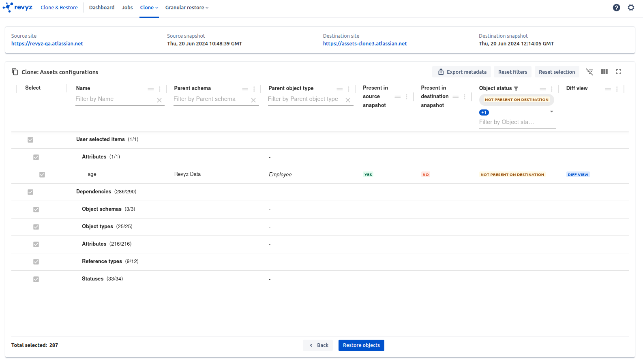Click the NOT PRESENT ON DESTINATION filter chip
Image resolution: width=643 pixels, height=364 pixels.
pyautogui.click(x=517, y=100)
